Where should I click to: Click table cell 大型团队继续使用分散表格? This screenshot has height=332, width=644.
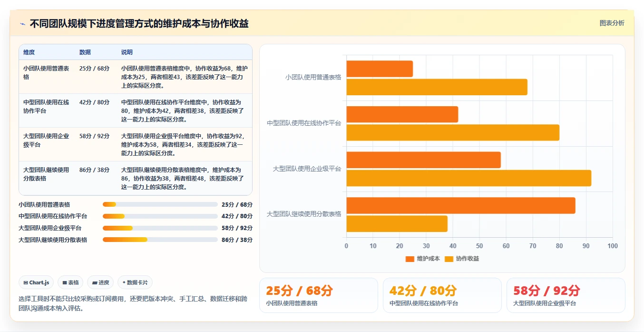(47, 174)
